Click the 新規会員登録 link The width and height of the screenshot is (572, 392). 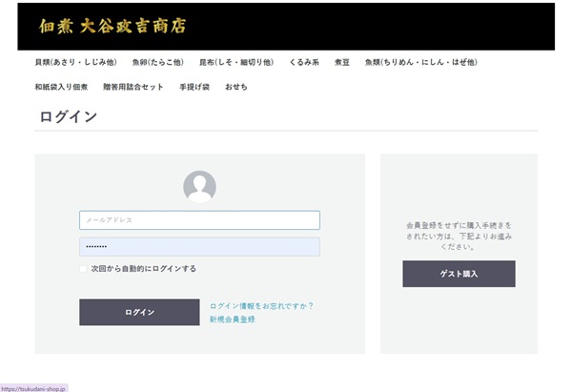[x=232, y=320]
